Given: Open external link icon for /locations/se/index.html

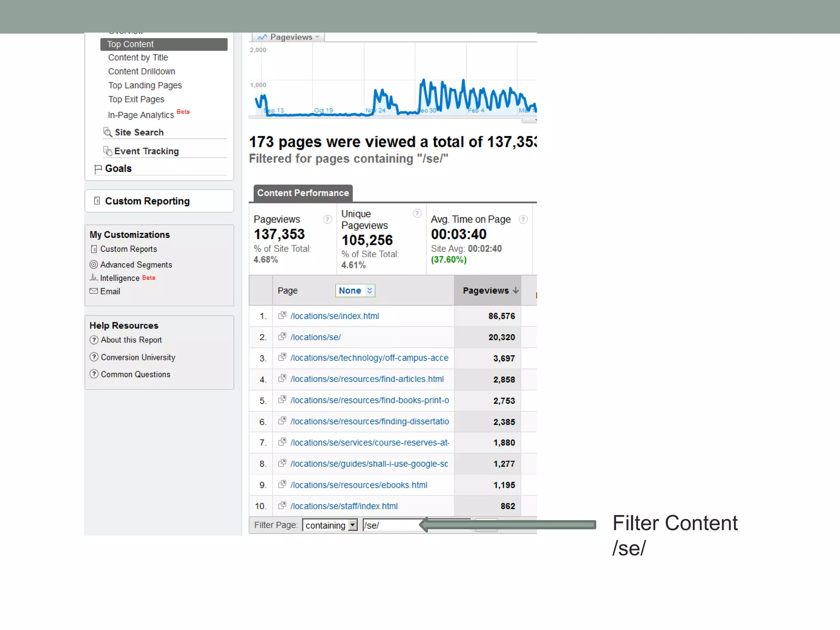Looking at the screenshot, I should (282, 315).
